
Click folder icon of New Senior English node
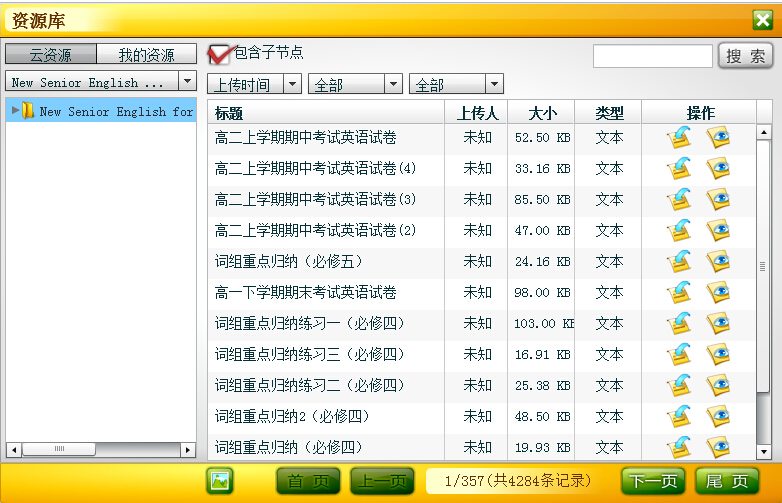(x=28, y=111)
